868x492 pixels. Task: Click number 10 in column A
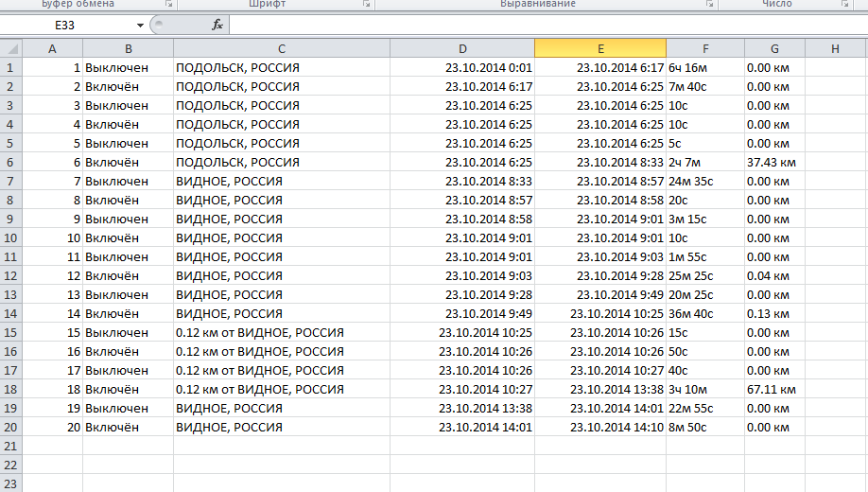click(x=53, y=238)
